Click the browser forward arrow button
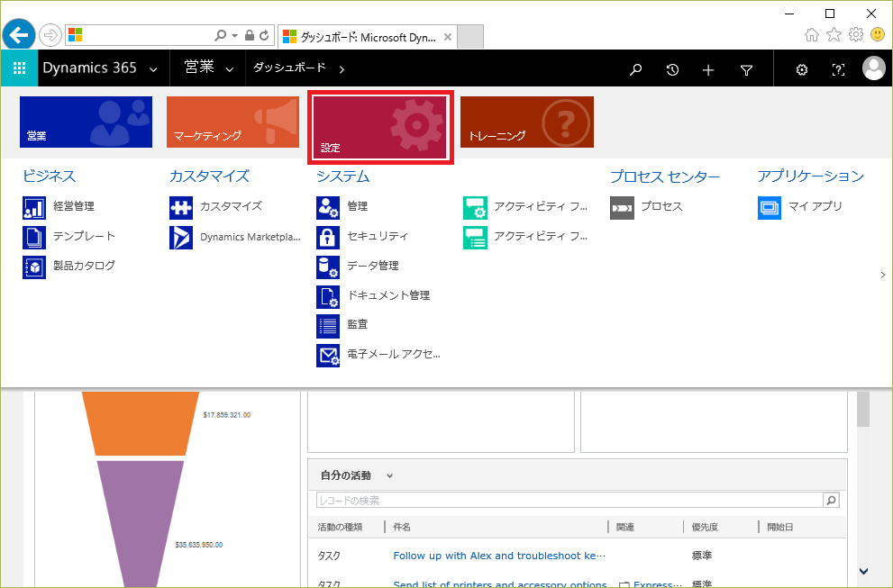The image size is (893, 588). pos(50,35)
